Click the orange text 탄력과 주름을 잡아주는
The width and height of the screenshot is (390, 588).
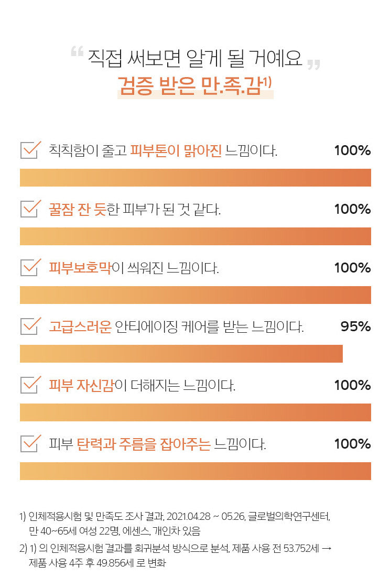click(x=144, y=444)
